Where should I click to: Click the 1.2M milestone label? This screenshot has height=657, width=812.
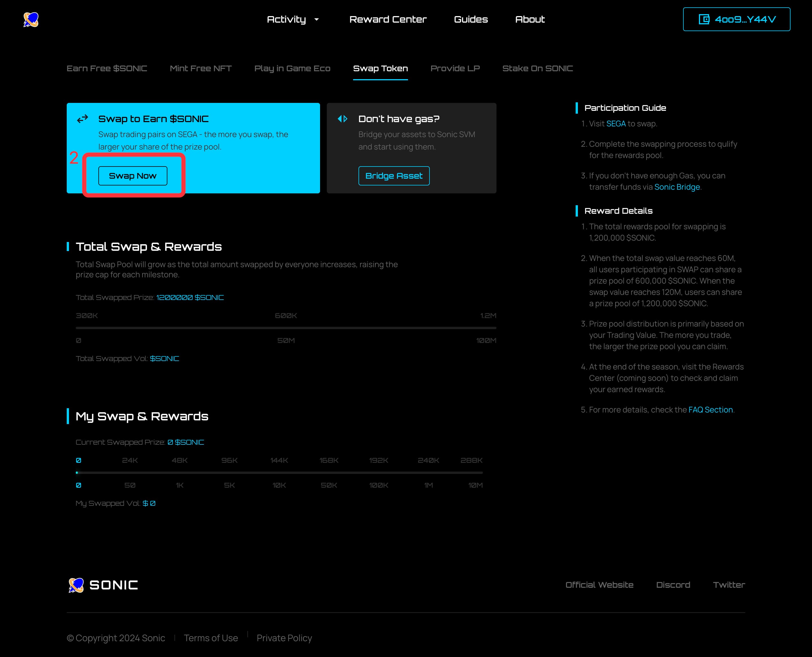click(488, 315)
